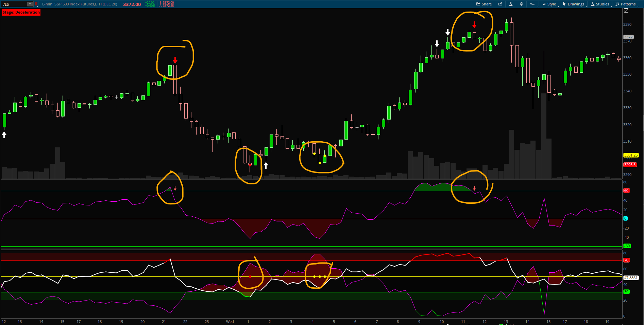Click the red indicator icon beside symbol box
The width and height of the screenshot is (644, 325).
(x=36, y=4)
